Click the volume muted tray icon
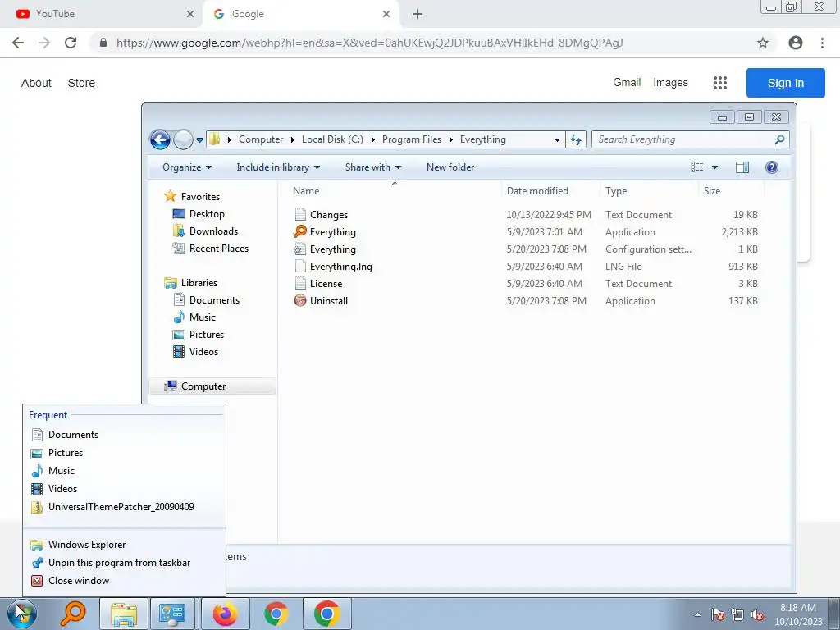The width and height of the screenshot is (840, 630). (757, 615)
